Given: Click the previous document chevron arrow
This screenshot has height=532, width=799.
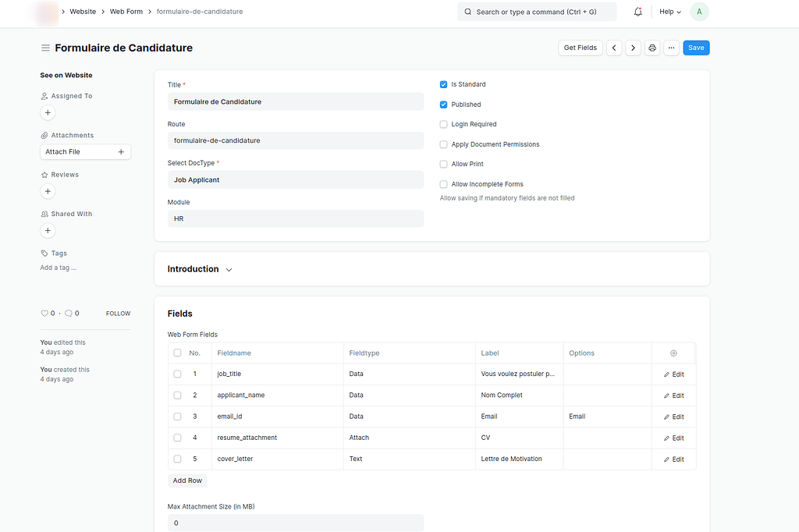Looking at the screenshot, I should pyautogui.click(x=614, y=48).
